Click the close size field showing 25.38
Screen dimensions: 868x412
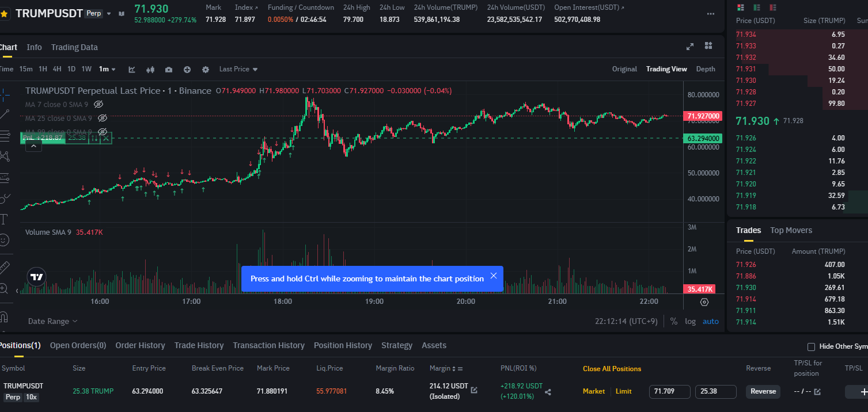coord(716,392)
